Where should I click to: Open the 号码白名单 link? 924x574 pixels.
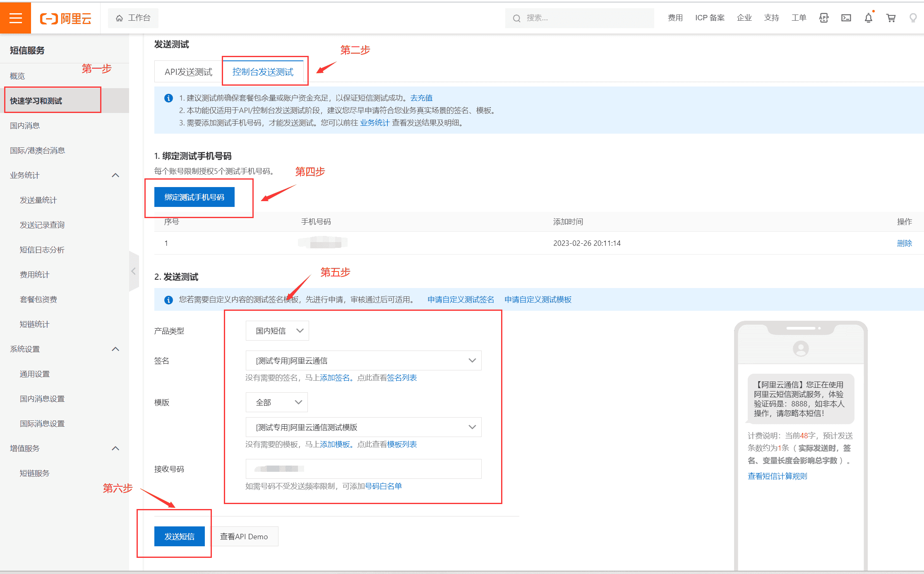coord(383,486)
